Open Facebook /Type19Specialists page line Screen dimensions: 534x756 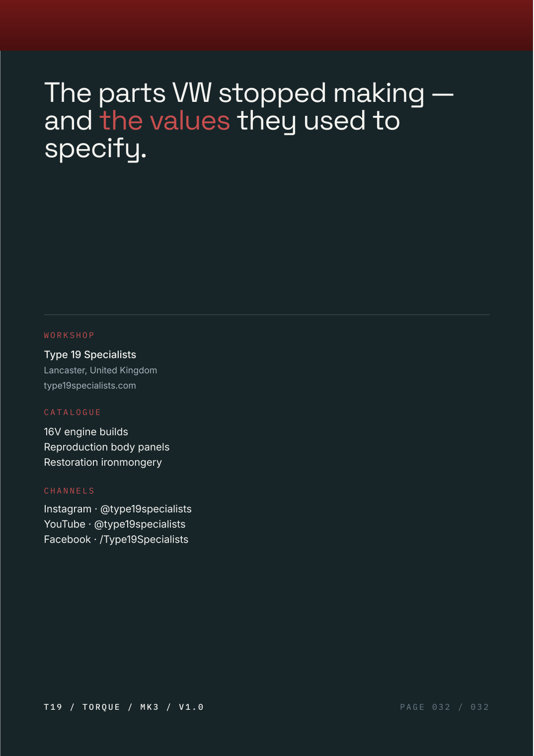(116, 540)
